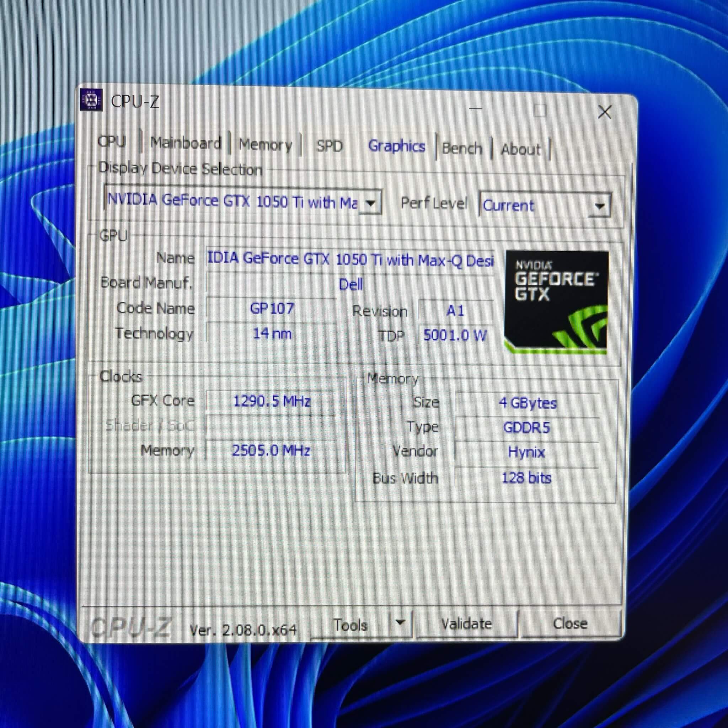The width and height of the screenshot is (728, 728).
Task: Click the Bus Width value 128 bits
Action: point(527,478)
